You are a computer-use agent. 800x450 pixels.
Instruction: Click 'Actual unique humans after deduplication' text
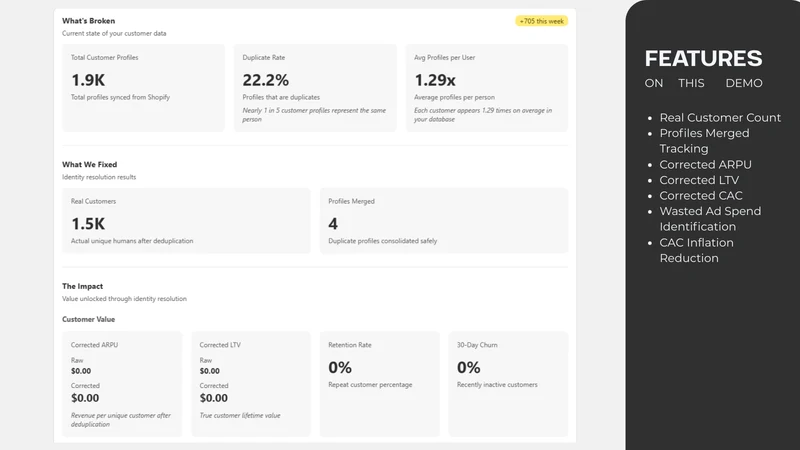coord(132,241)
